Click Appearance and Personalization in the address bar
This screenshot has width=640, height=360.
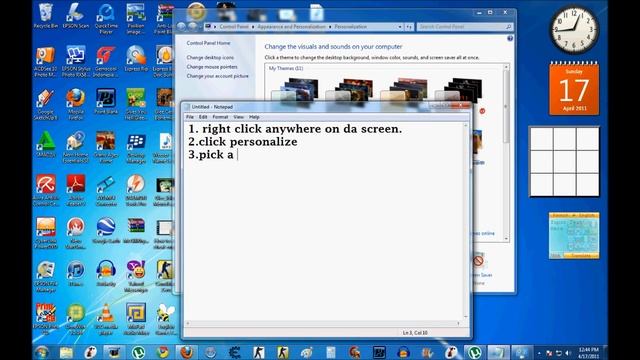291,27
